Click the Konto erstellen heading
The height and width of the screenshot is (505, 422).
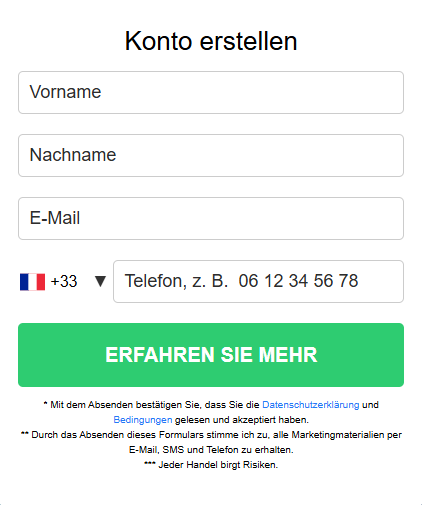pyautogui.click(x=211, y=41)
